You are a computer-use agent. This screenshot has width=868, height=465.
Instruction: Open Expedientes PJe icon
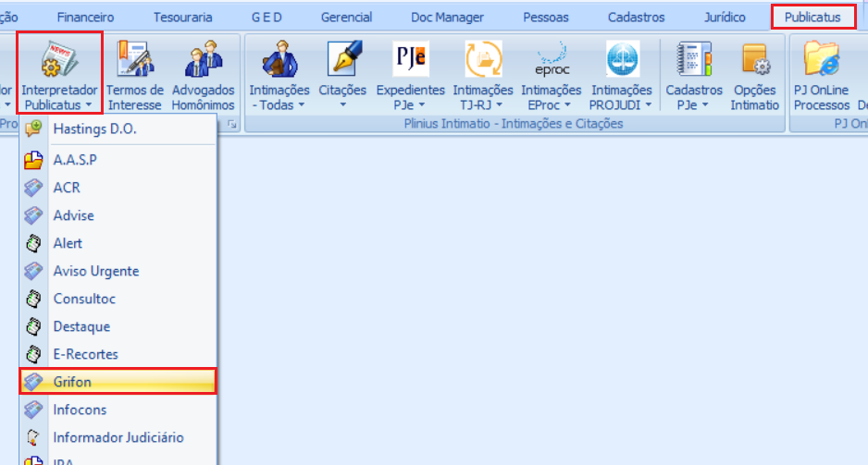(x=411, y=58)
